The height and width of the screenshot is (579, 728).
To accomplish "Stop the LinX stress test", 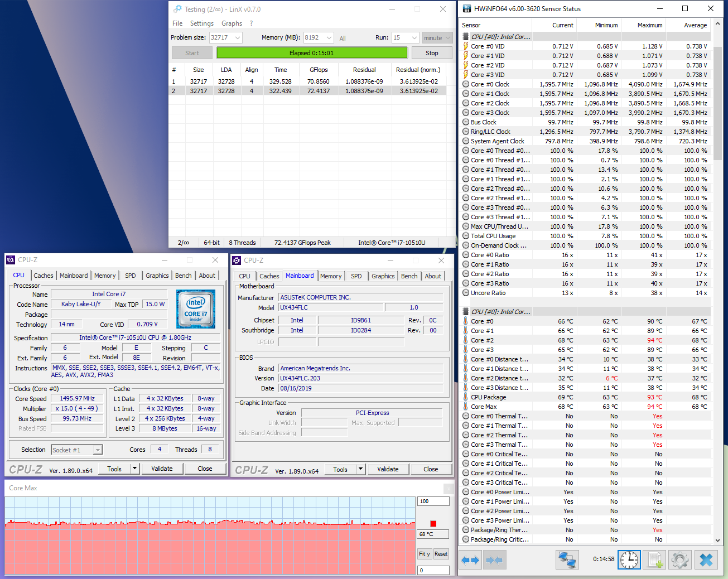I will click(432, 53).
